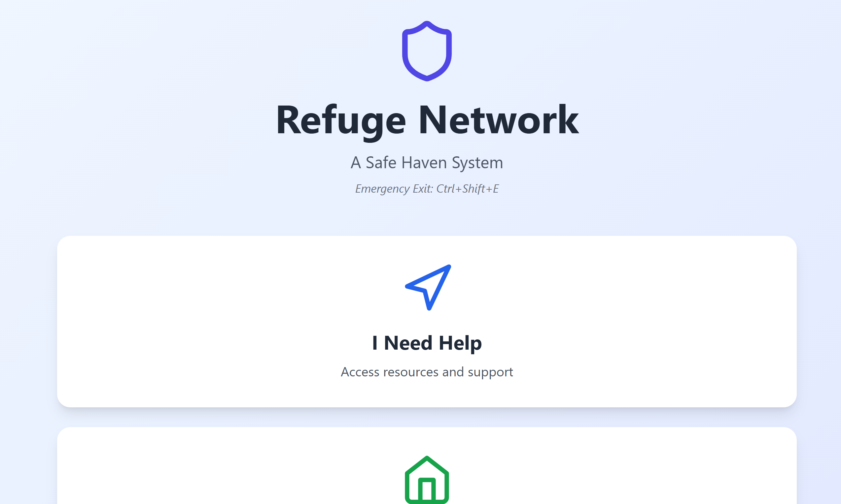Click the word "Emergency" below the subtitle

click(x=382, y=189)
